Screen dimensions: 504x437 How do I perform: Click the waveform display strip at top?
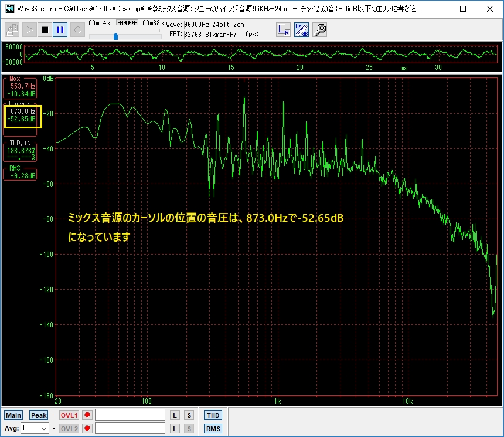click(x=261, y=54)
